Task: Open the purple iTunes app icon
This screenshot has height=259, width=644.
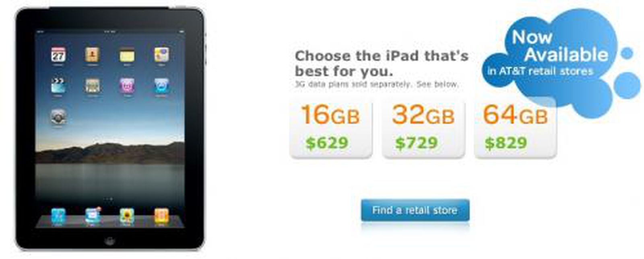Action: click(x=127, y=86)
